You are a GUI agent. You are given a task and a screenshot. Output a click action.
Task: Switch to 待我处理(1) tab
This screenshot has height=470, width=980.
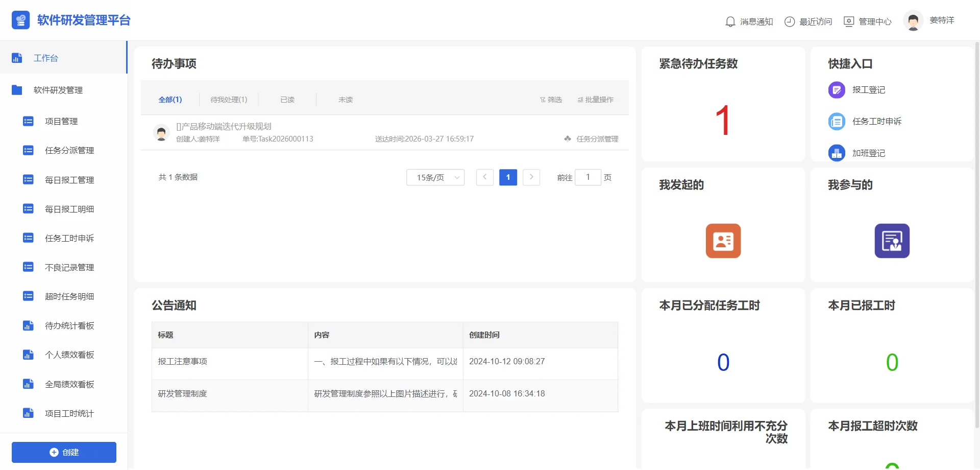click(229, 100)
